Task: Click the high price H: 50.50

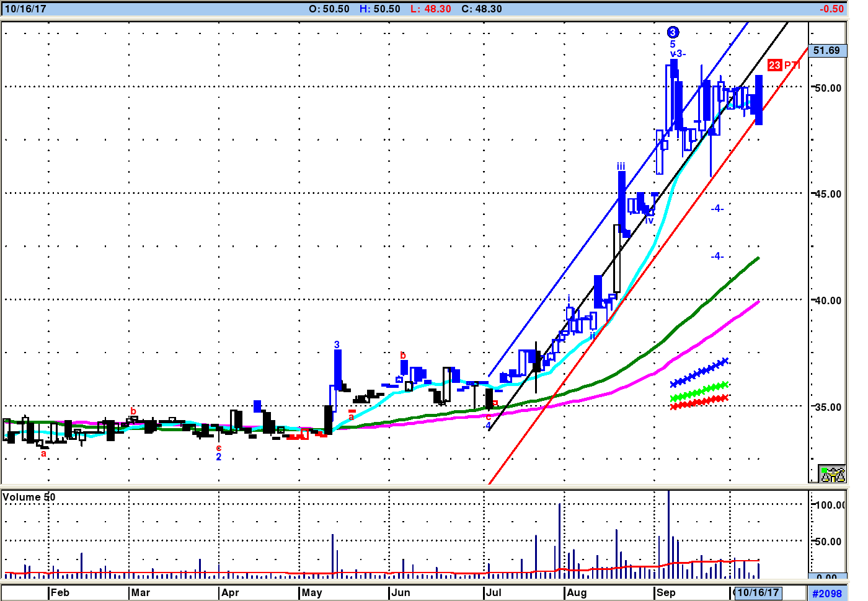Action: coord(380,9)
